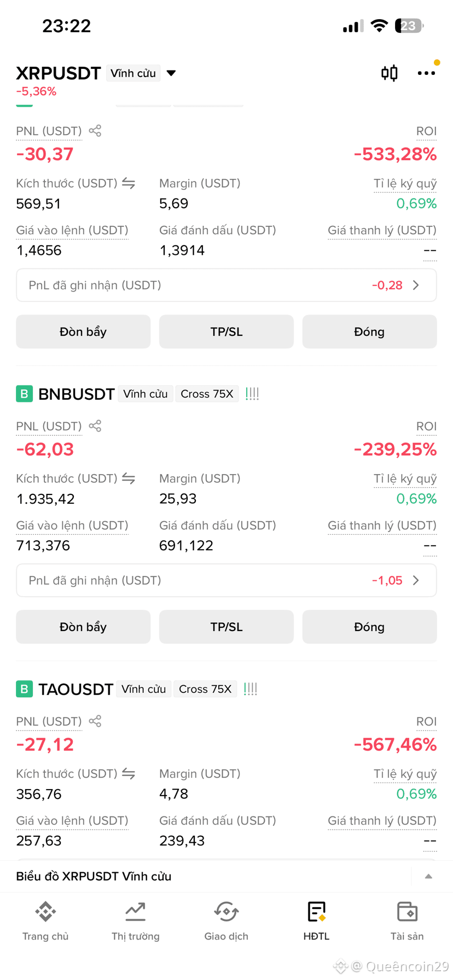
Task: Tap TP/SL for the XRPUSDT position
Action: [x=226, y=331]
